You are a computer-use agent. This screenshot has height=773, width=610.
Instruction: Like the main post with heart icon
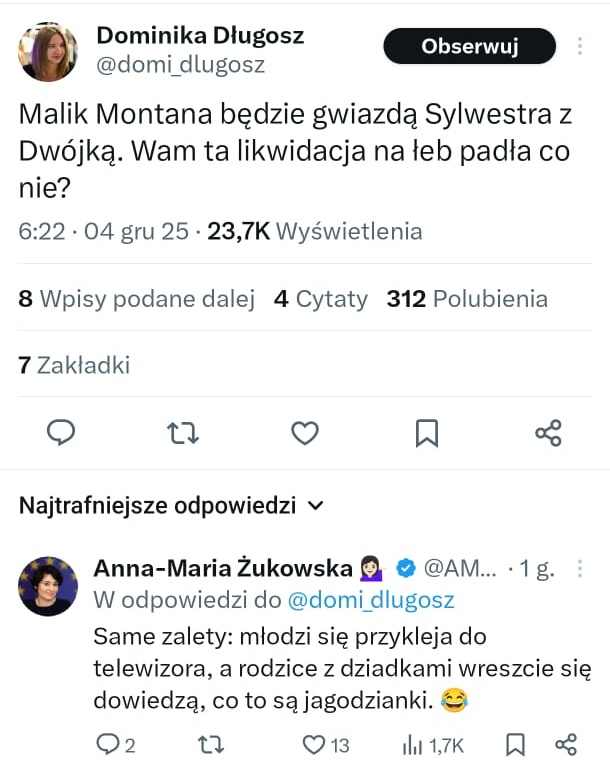pos(304,432)
